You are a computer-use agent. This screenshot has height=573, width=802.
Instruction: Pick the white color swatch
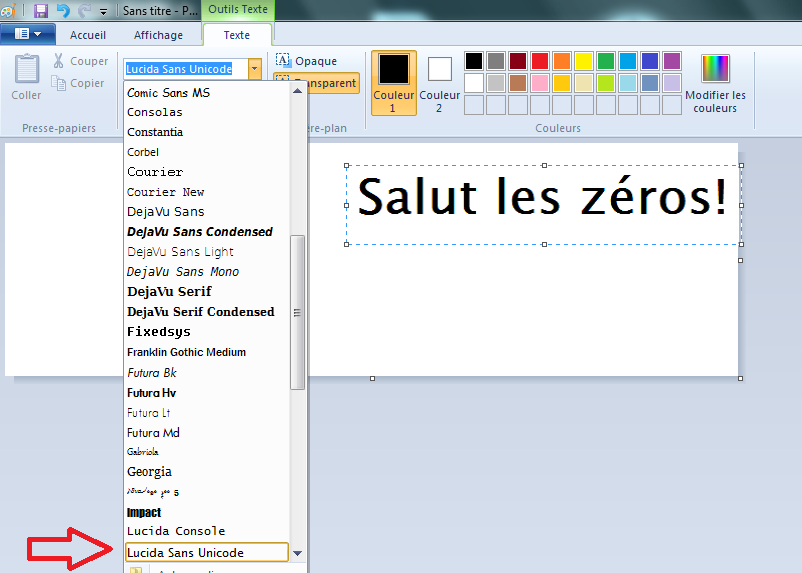(x=474, y=83)
